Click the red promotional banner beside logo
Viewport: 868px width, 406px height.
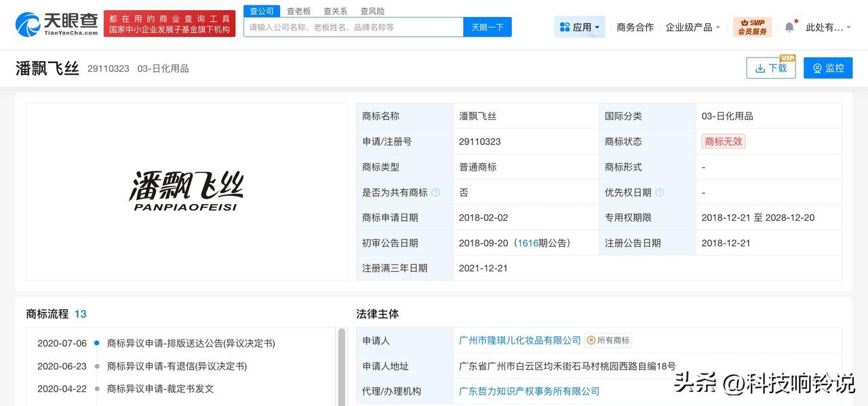170,24
